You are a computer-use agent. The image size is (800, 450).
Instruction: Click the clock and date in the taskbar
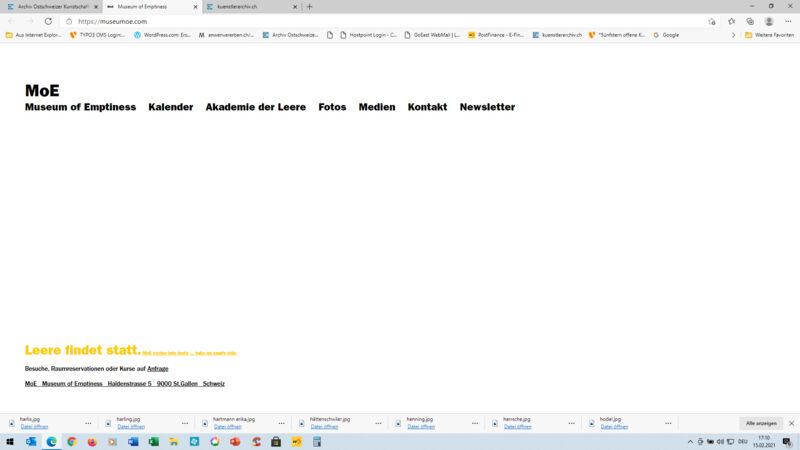[764, 442]
